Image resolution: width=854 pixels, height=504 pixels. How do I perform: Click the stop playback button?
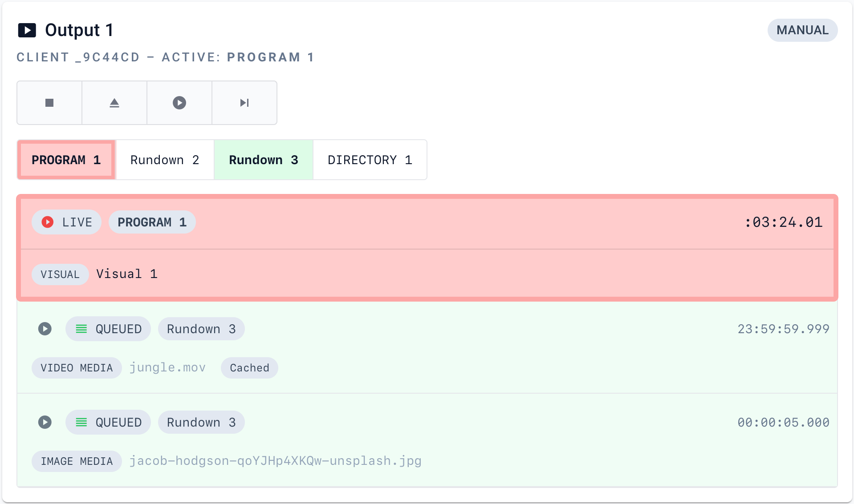49,103
